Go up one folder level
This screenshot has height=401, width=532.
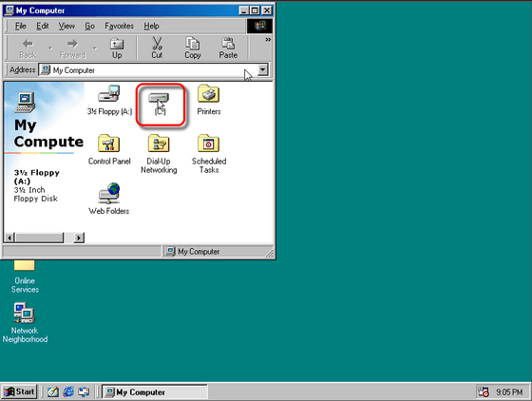pos(117,48)
